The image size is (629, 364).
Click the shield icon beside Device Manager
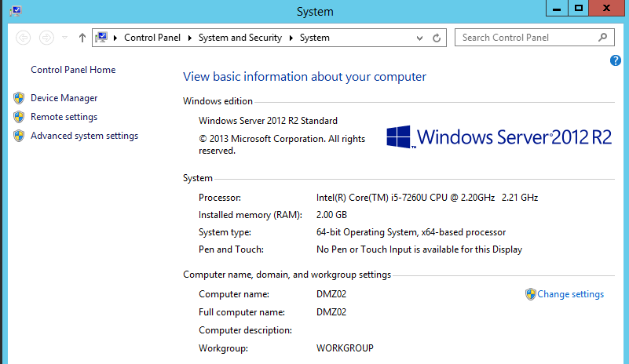click(19, 98)
